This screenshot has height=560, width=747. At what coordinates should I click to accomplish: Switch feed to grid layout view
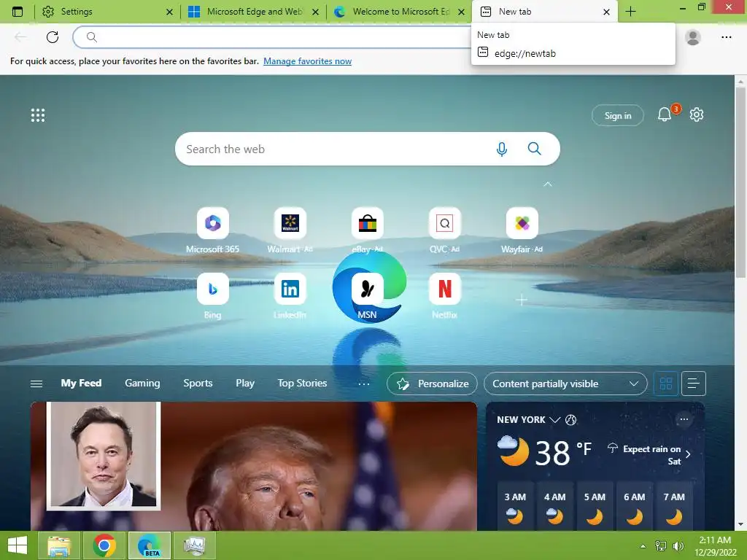click(665, 384)
